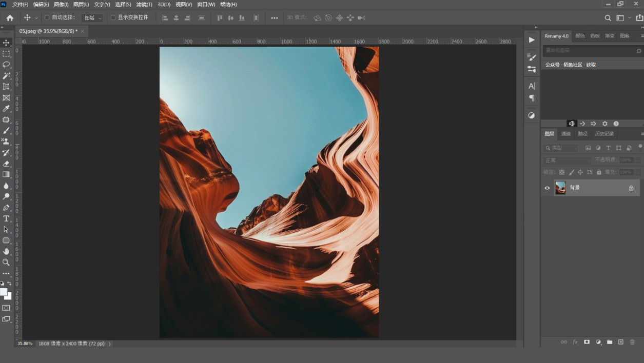Open the Edit Toolbar three-dots button

click(6, 274)
